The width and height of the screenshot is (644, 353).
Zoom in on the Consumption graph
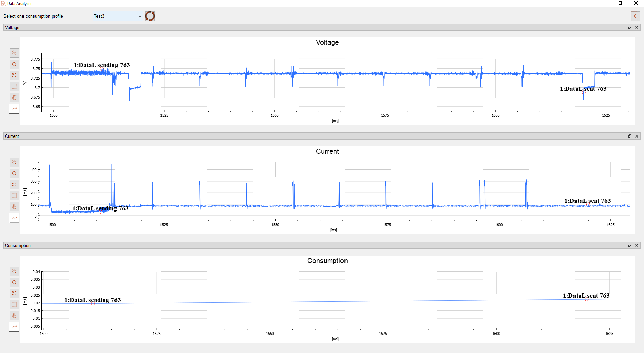pos(14,271)
